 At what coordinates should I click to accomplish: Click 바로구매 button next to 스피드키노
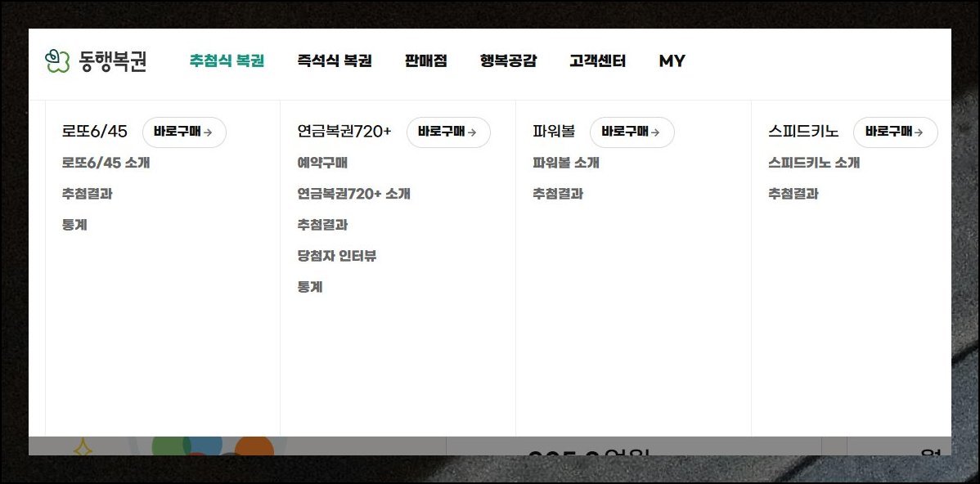click(x=896, y=132)
